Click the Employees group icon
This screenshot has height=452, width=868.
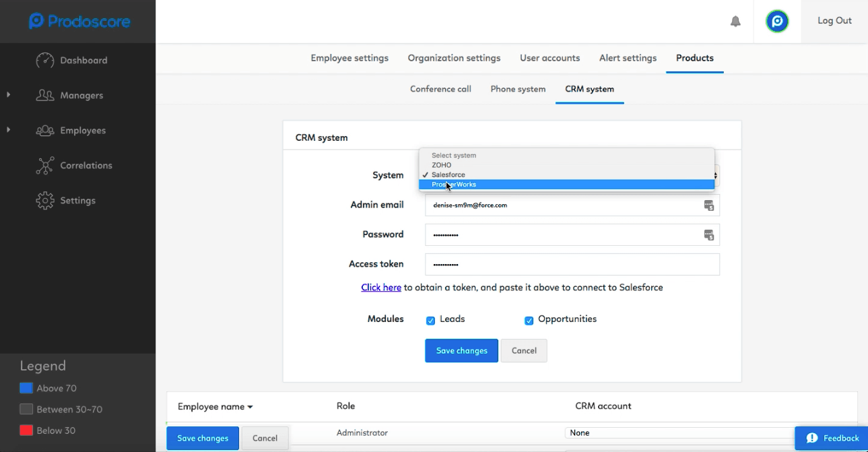click(x=45, y=131)
